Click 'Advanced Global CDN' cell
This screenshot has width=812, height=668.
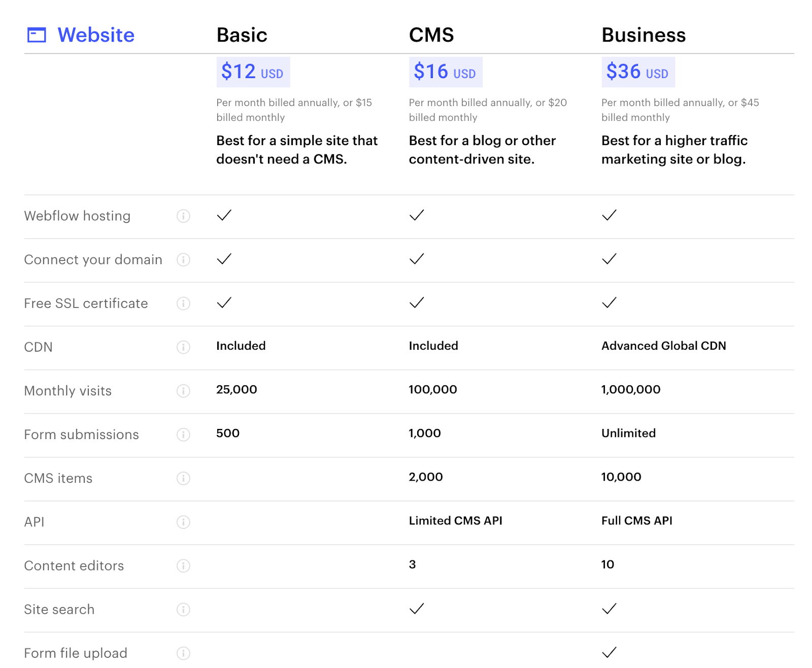click(x=664, y=346)
